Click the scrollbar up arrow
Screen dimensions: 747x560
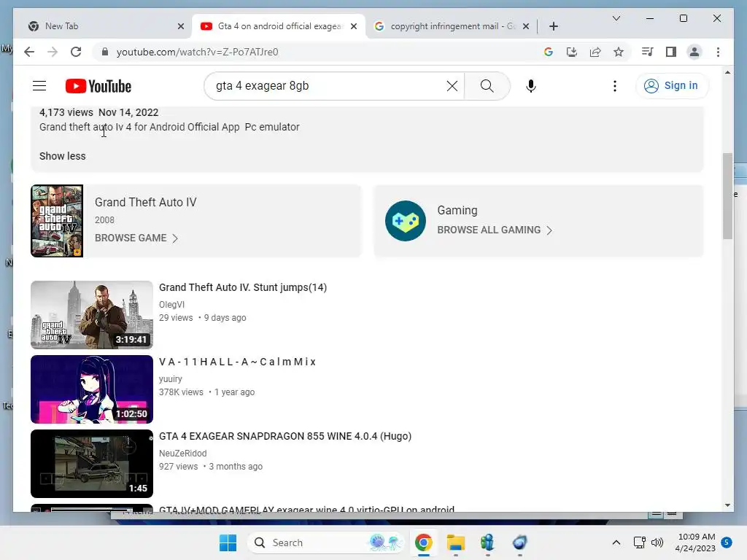727,72
